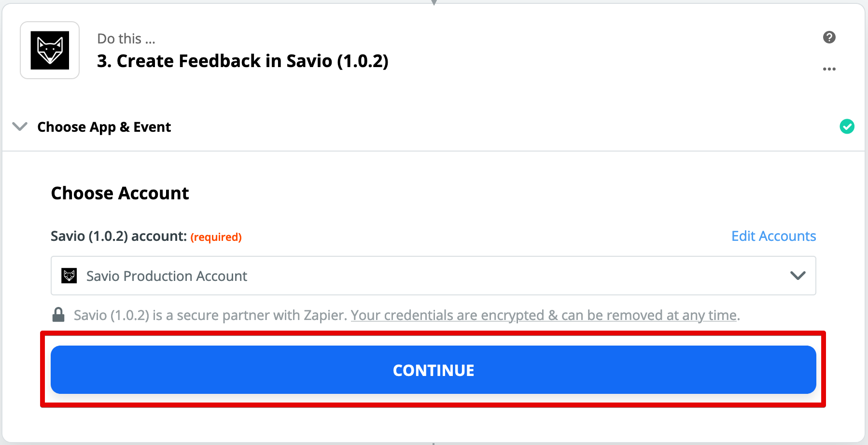Click the padlock security icon
The image size is (868, 445).
tap(58, 315)
